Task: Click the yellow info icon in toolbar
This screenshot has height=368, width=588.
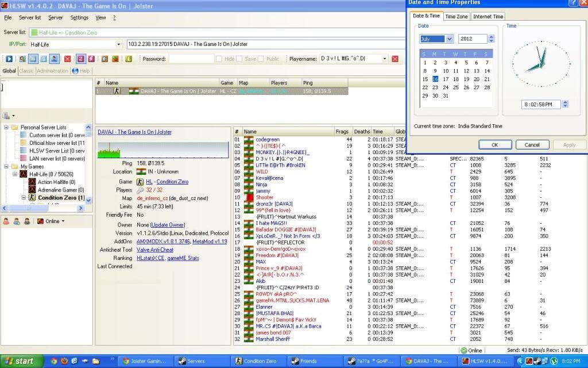Action: click(128, 59)
